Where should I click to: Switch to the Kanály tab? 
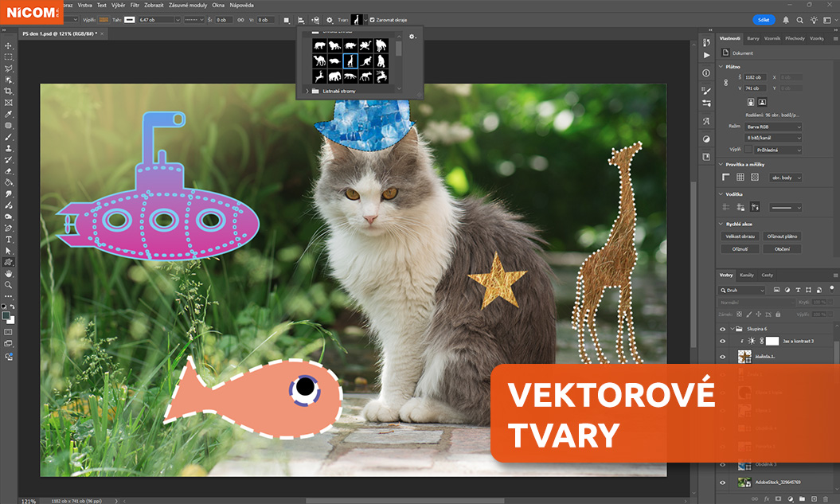747,275
